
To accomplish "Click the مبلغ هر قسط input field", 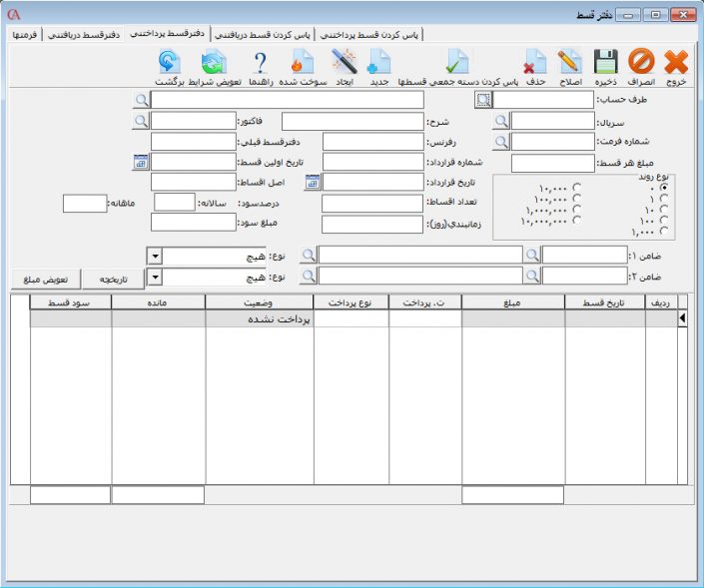I will pos(552,163).
